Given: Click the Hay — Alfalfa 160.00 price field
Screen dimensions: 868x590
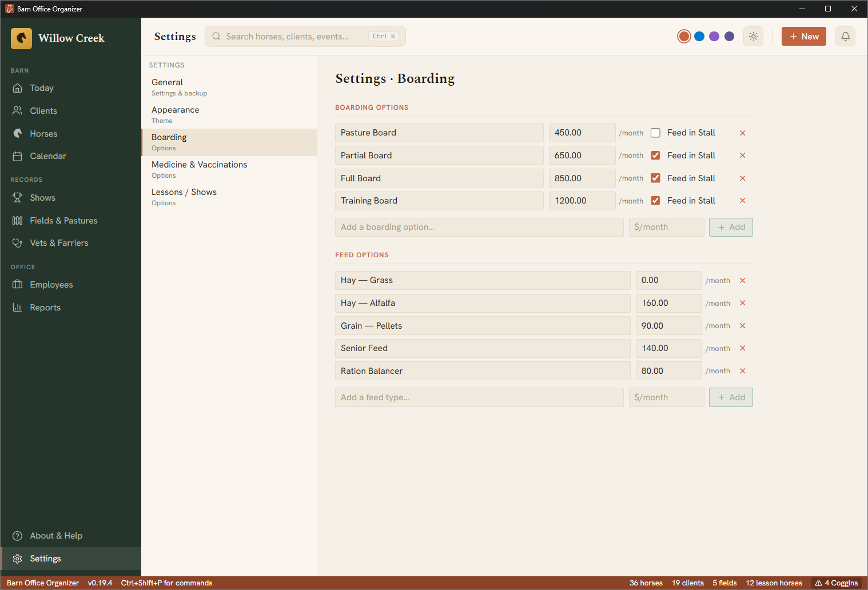Looking at the screenshot, I should [x=668, y=303].
